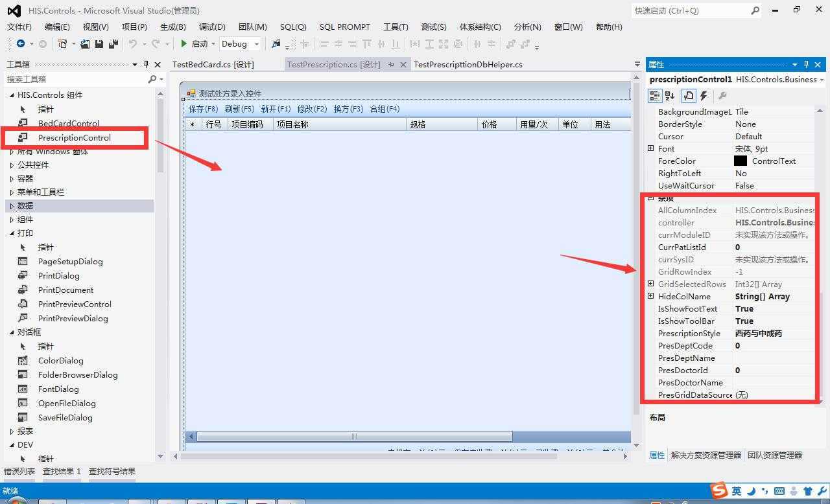Expand the Font property node
Screen dimensions: 830x504
tap(650, 148)
